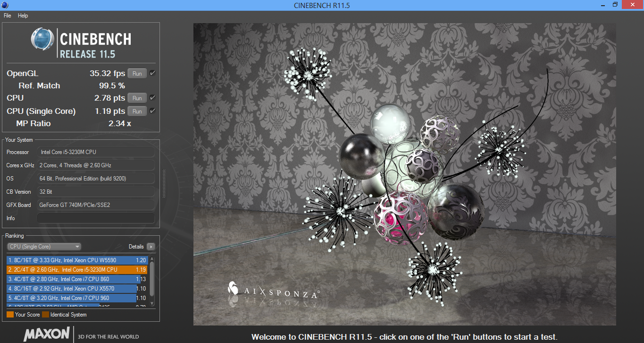
Task: Click the CB Version field showing 32 Bit
Action: (x=96, y=192)
